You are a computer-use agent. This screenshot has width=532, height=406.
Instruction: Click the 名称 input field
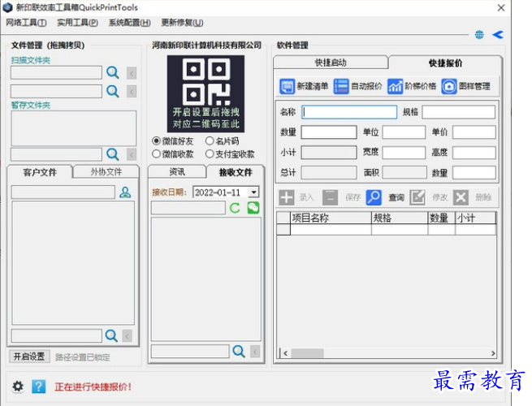click(x=349, y=112)
